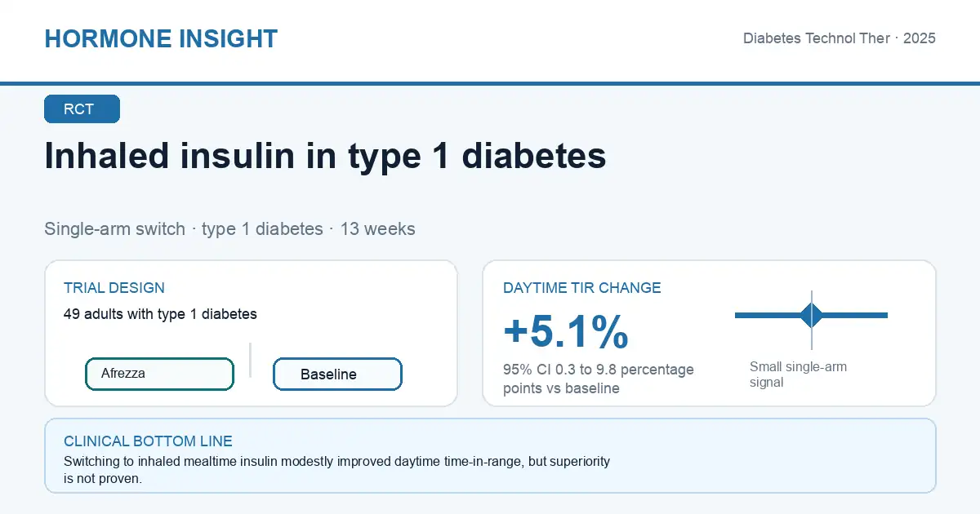
Task: Click the 95% CI description text
Action: pyautogui.click(x=599, y=379)
